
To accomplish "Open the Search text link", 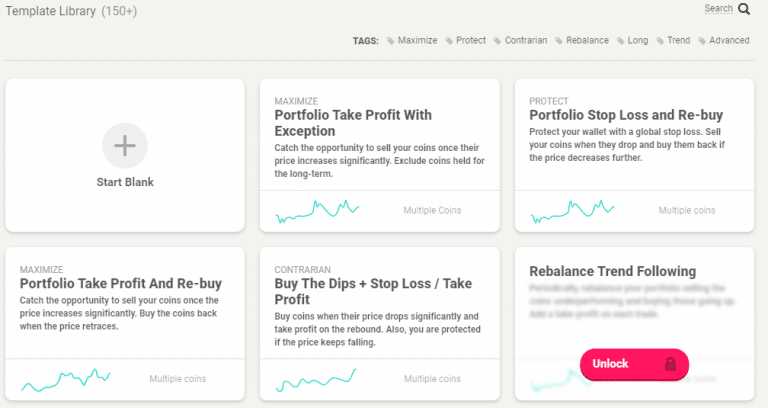I will tap(719, 8).
